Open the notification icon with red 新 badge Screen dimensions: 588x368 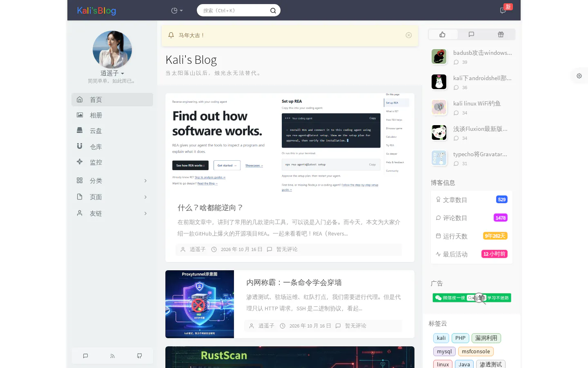point(503,10)
